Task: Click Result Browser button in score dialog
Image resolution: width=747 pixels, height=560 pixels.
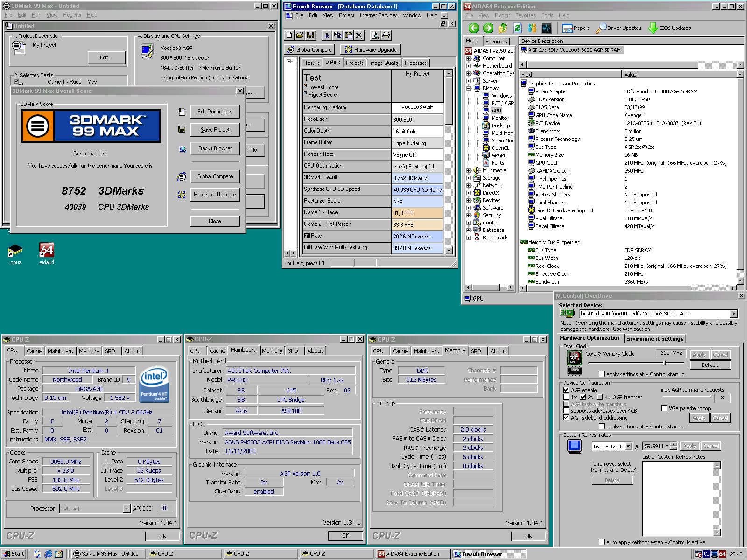Action: click(x=215, y=148)
